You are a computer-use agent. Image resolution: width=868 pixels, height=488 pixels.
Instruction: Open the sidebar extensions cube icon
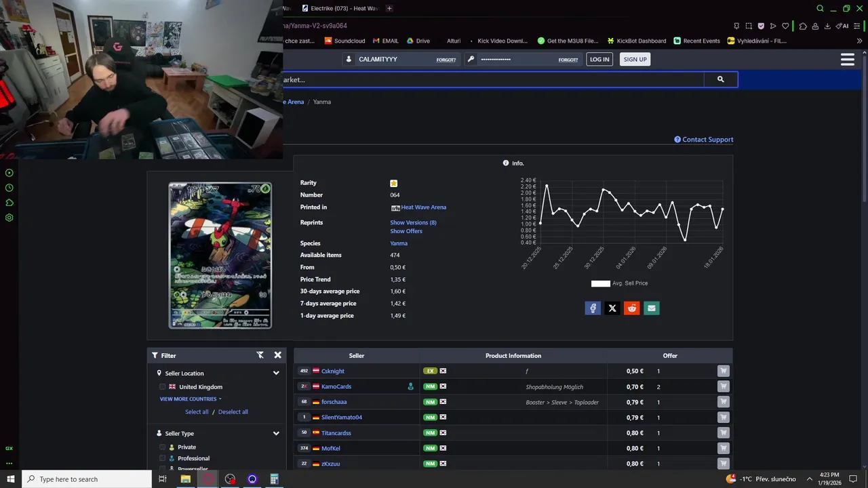point(9,203)
